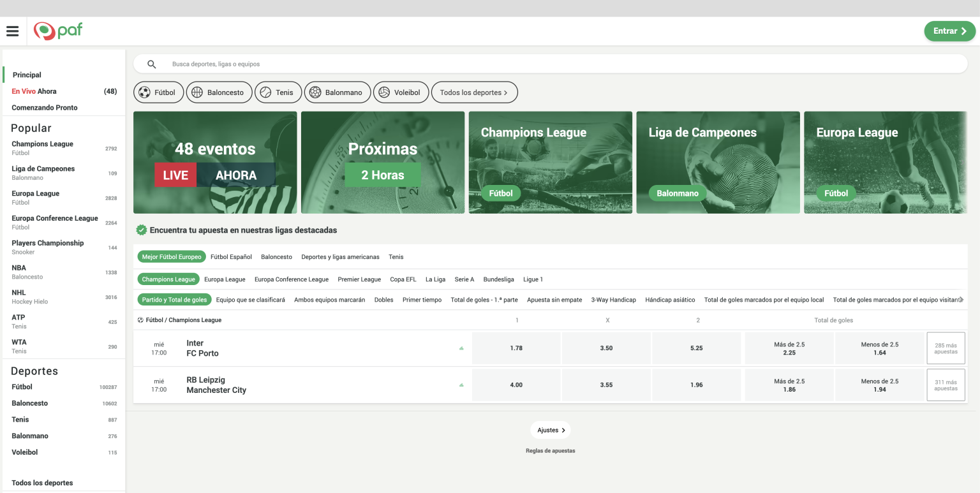This screenshot has width=980, height=493.
Task: Bet Menos de 2.5 at 1.64
Action: pos(880,348)
